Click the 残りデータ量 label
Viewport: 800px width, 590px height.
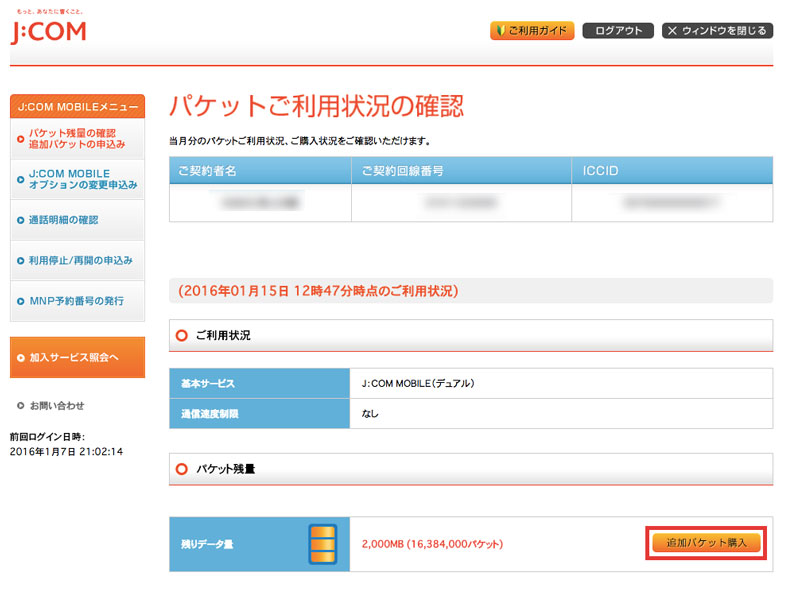pos(207,545)
